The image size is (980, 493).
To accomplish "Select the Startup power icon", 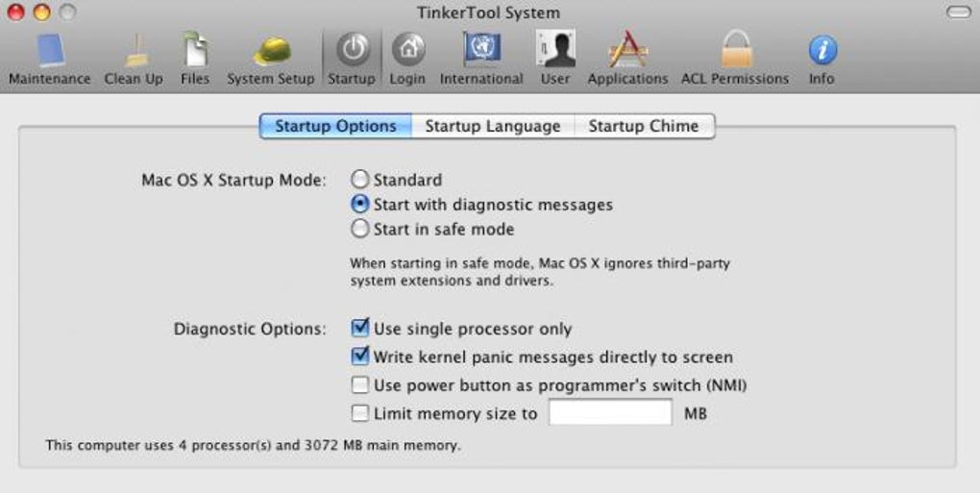I will pyautogui.click(x=352, y=52).
